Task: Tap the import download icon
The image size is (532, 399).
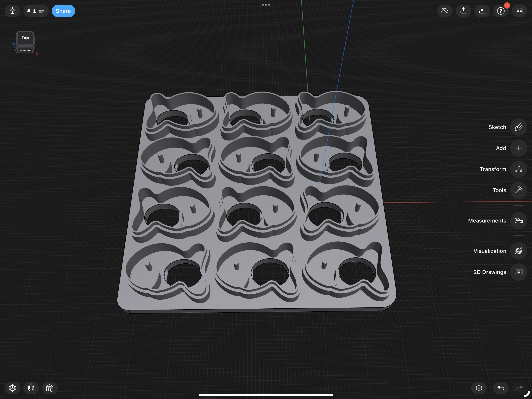Action: 482,11
